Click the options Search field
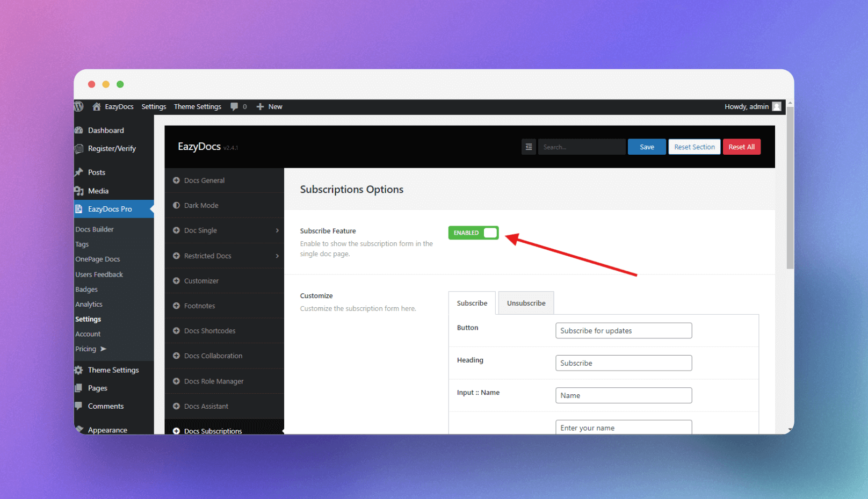The image size is (868, 499). click(582, 147)
